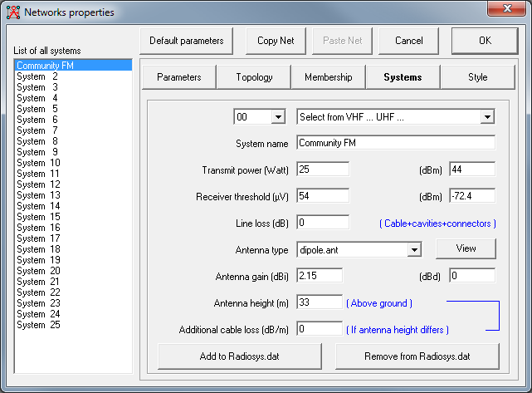Select System 6 in the list

pyautogui.click(x=73, y=120)
